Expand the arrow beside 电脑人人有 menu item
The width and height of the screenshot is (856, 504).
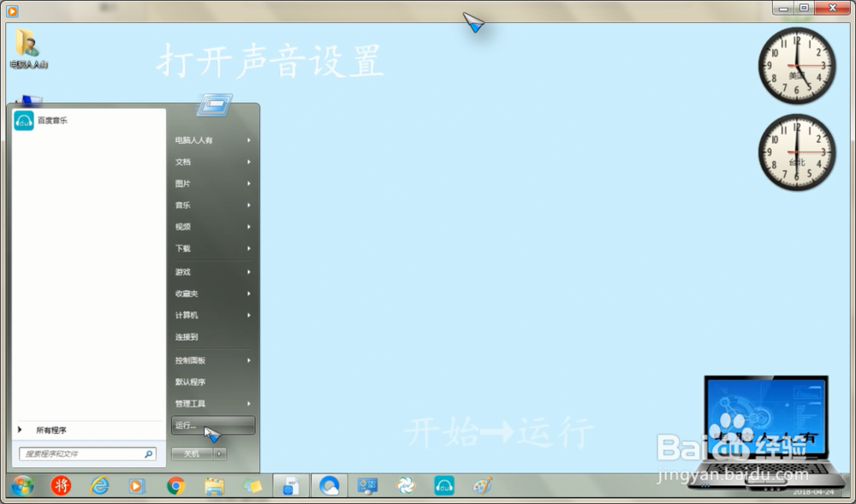(249, 140)
